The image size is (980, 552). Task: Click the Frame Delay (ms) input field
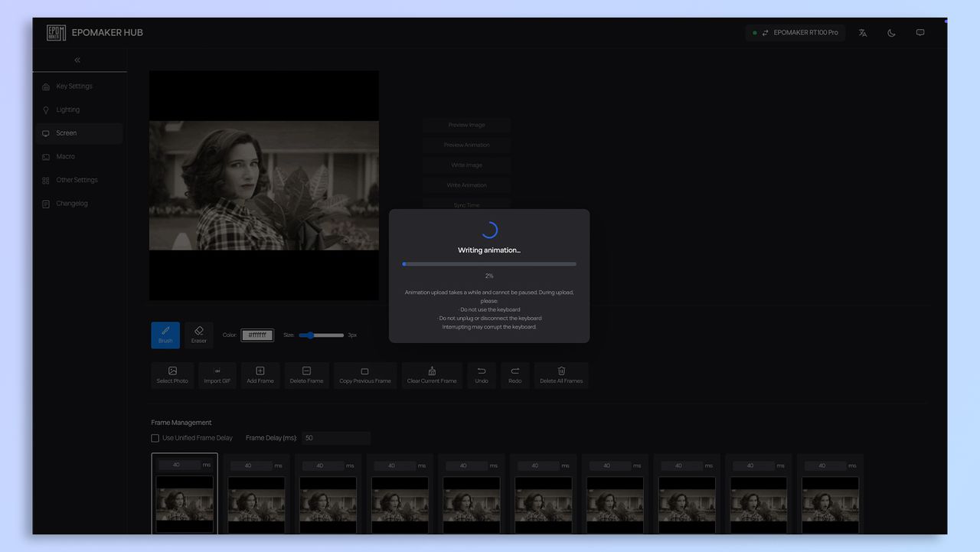pos(335,438)
